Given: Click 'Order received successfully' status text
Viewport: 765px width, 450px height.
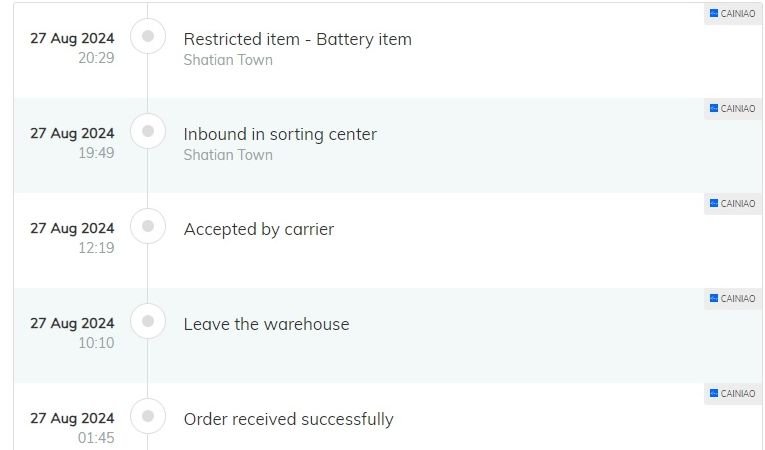Looking at the screenshot, I should [x=288, y=419].
